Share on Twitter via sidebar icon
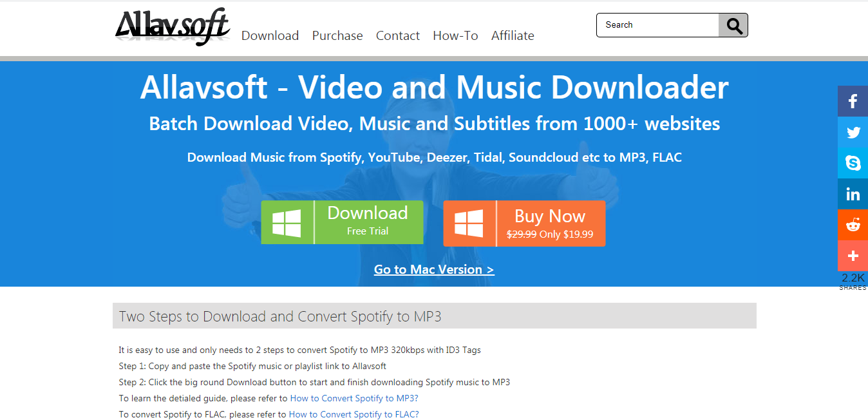 (x=853, y=132)
